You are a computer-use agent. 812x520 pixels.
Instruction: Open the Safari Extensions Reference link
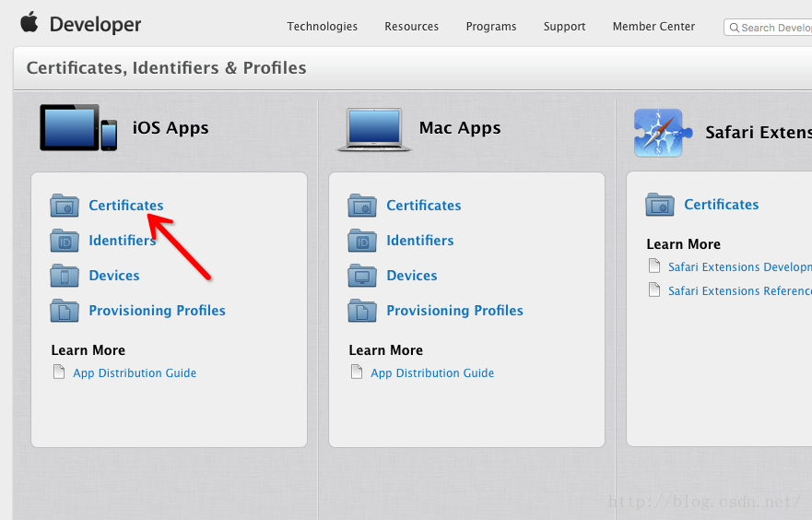click(x=740, y=291)
